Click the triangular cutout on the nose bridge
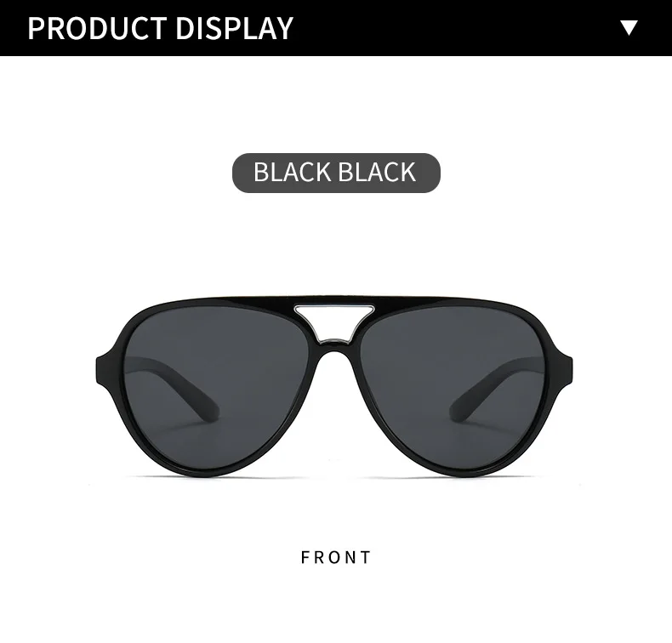 tap(333, 318)
